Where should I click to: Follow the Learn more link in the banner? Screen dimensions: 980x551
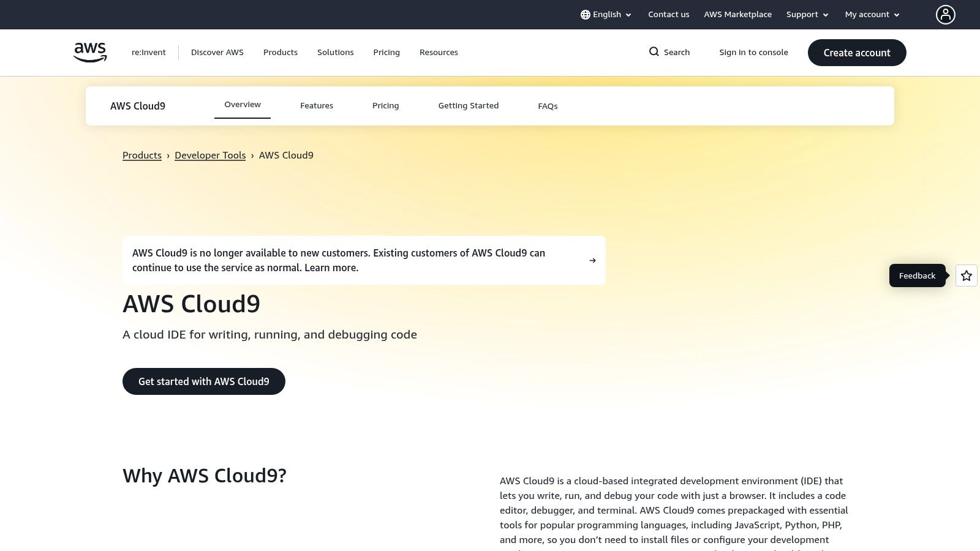click(331, 268)
